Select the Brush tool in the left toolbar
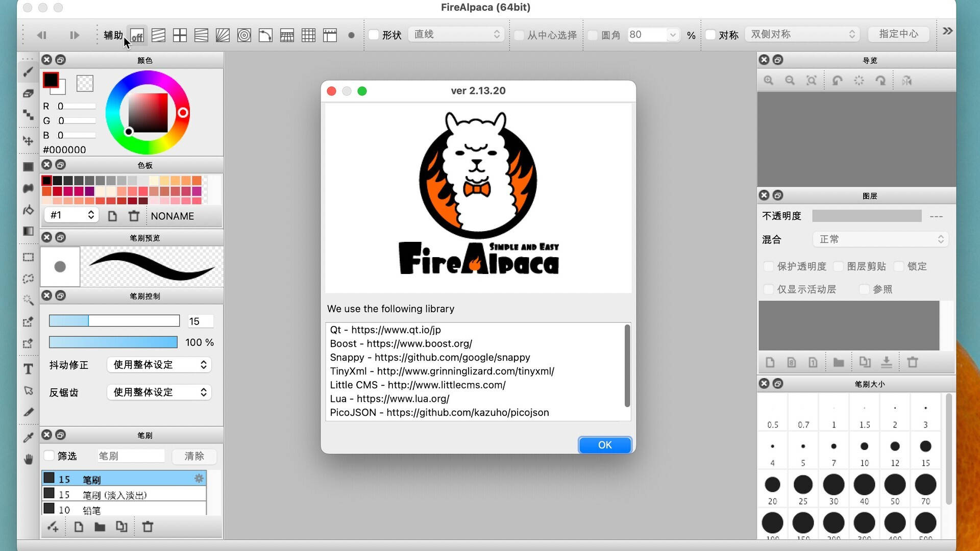The width and height of the screenshot is (980, 551). click(29, 72)
